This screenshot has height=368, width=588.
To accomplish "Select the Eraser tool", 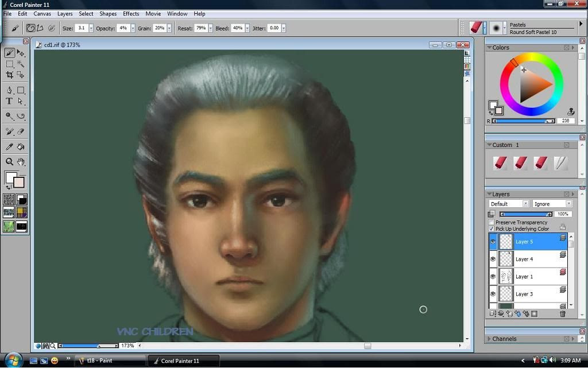I will [x=21, y=131].
